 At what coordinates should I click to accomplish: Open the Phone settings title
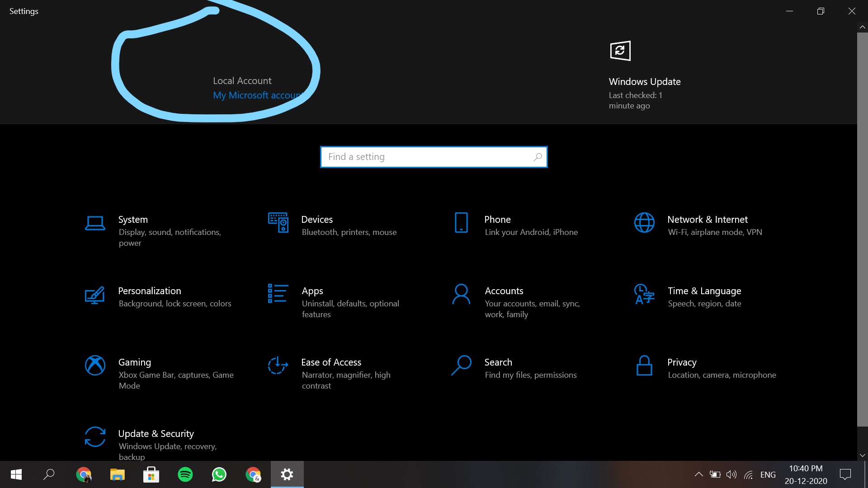[x=497, y=220]
